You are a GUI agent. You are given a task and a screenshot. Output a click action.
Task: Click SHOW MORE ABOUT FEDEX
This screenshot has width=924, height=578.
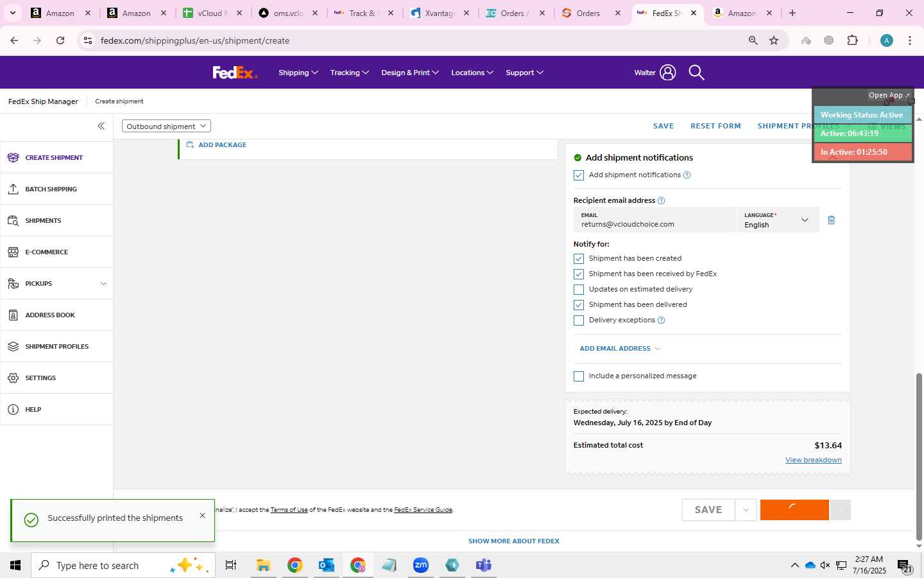pyautogui.click(x=514, y=541)
